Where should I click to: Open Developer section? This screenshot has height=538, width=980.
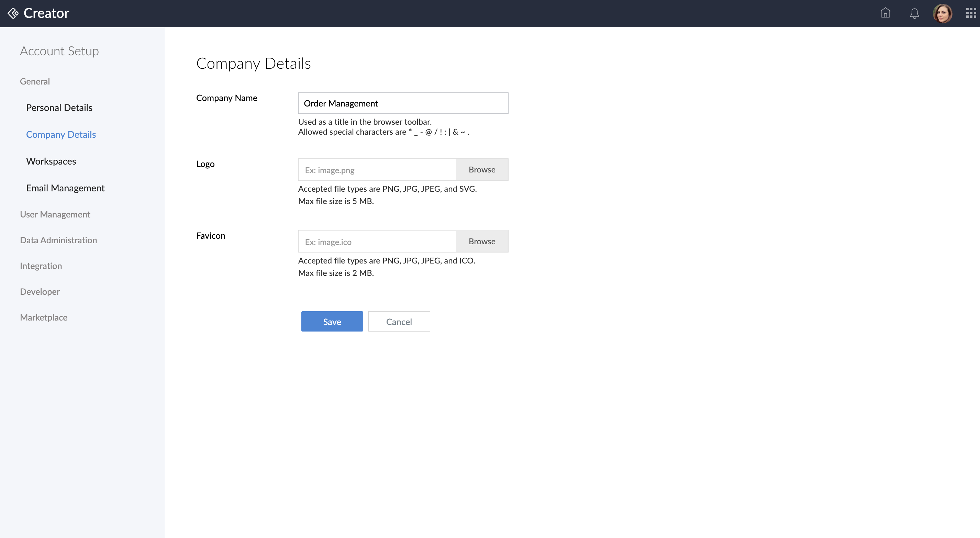pyautogui.click(x=40, y=292)
